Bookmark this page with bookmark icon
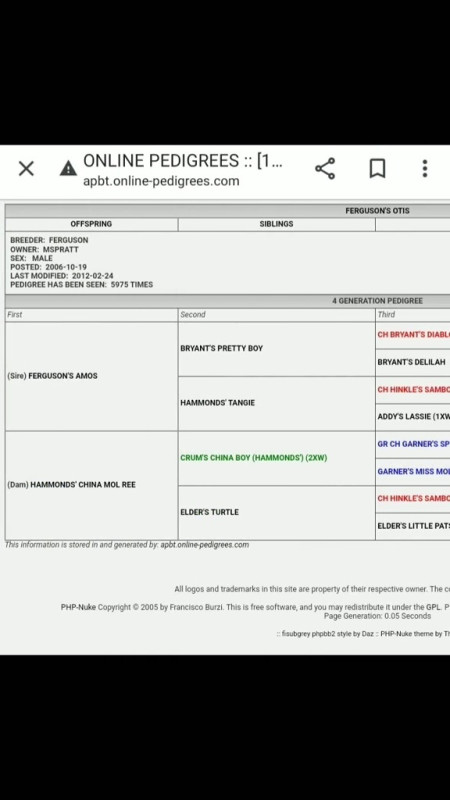450x800 pixels. (377, 168)
